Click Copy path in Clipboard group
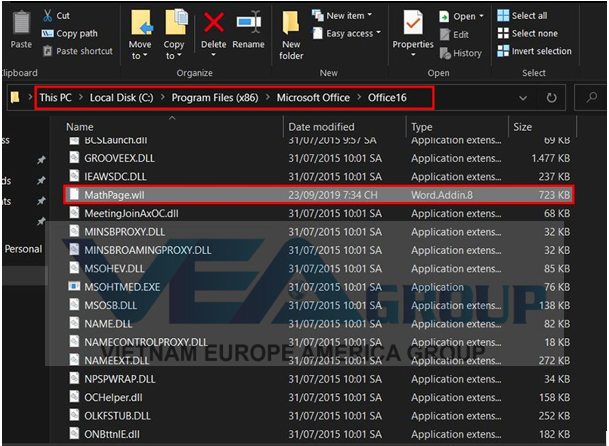Screen dimensions: 609x446 76,33
